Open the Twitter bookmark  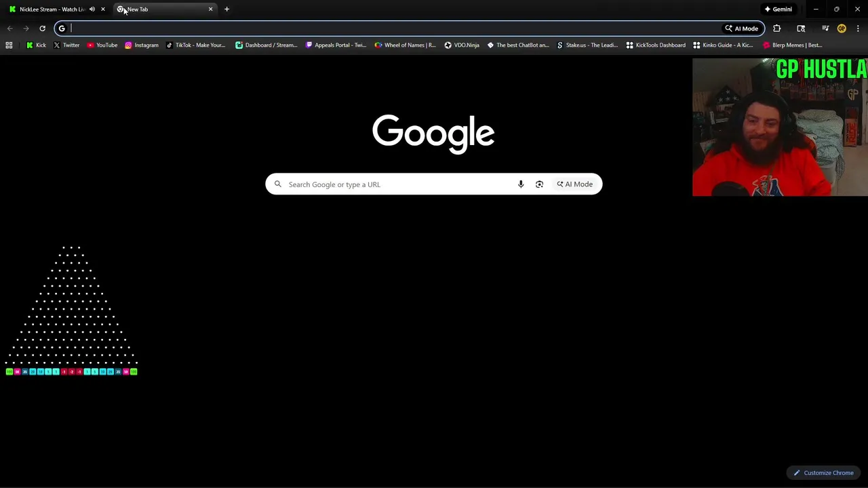tap(66, 45)
